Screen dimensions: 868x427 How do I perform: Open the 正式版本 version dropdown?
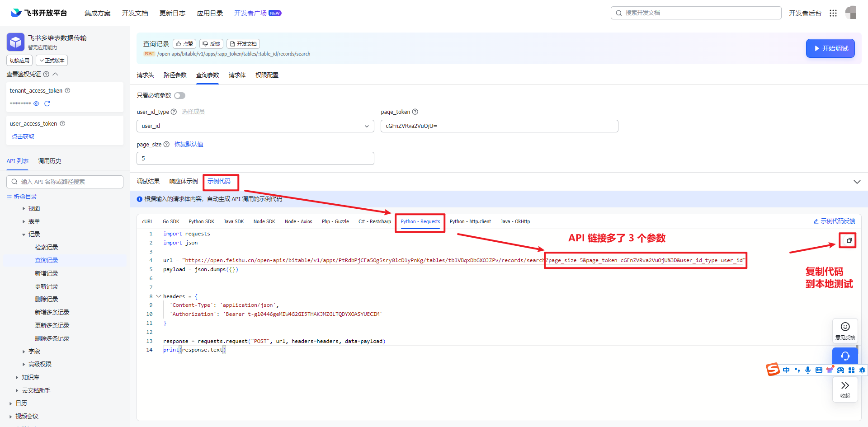click(x=52, y=61)
